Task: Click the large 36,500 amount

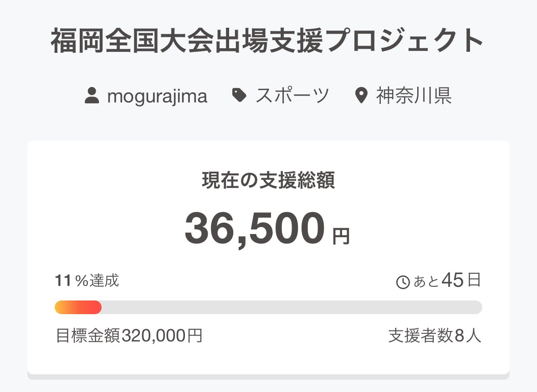Action: click(x=255, y=229)
